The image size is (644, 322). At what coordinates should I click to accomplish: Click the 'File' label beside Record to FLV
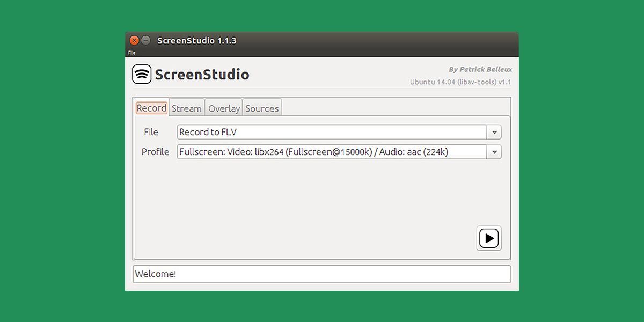click(151, 132)
